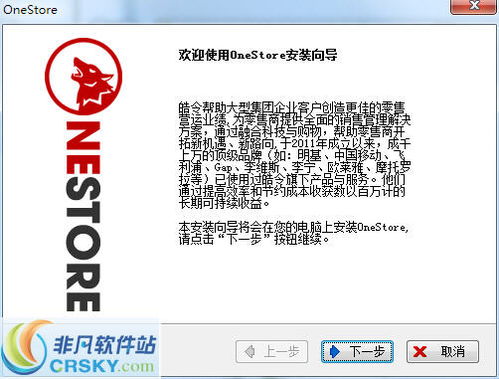The height and width of the screenshot is (379, 499).
Task: Click the vertical ONESTORE wordmark
Action: [83, 216]
